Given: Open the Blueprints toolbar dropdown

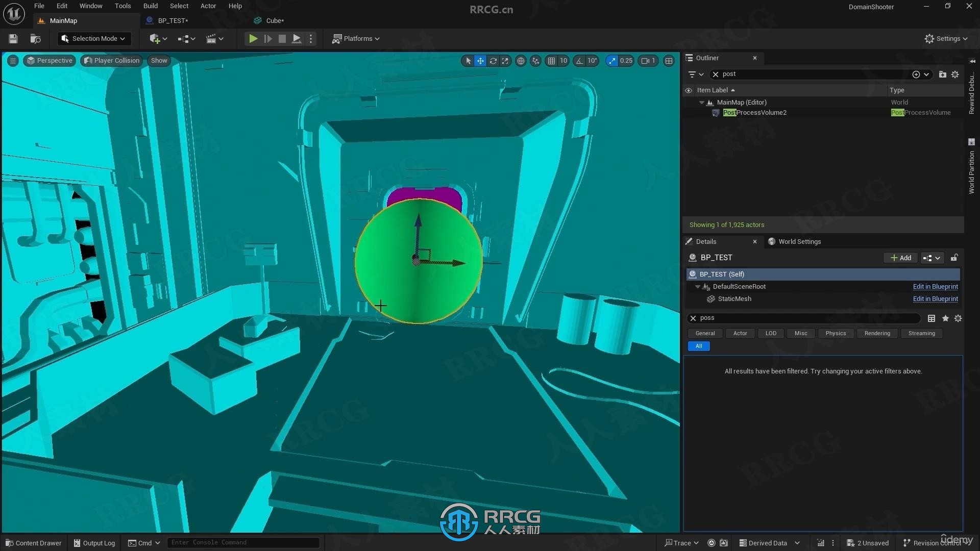Looking at the screenshot, I should (x=186, y=39).
